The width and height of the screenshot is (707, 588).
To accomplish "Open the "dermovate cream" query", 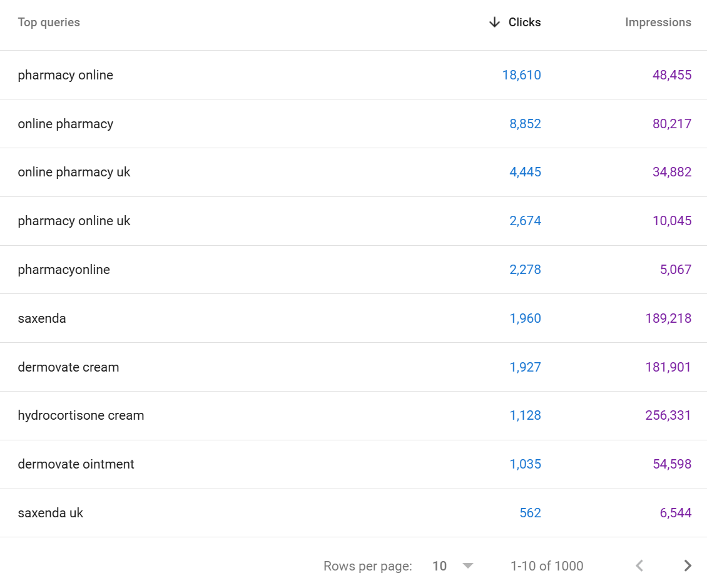I will point(68,367).
